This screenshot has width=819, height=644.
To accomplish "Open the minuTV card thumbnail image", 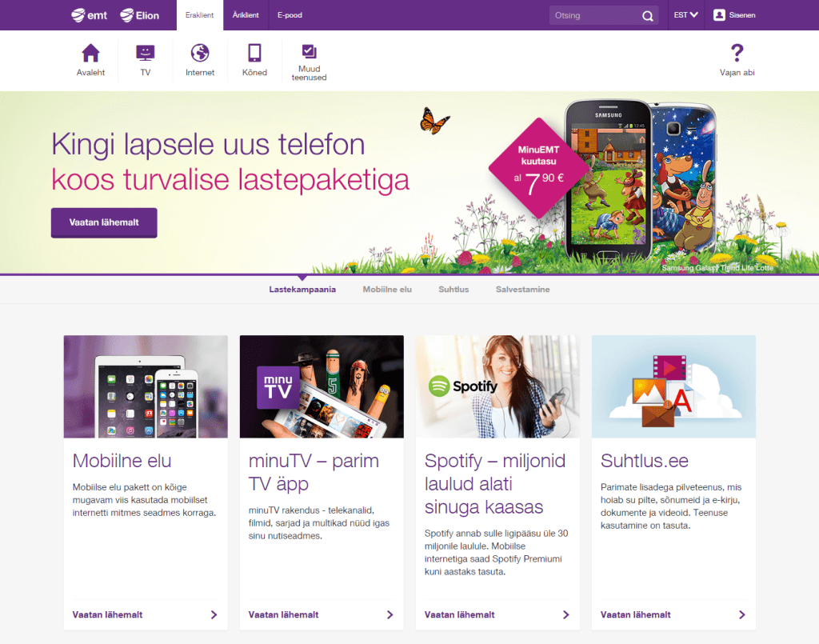I will [322, 386].
